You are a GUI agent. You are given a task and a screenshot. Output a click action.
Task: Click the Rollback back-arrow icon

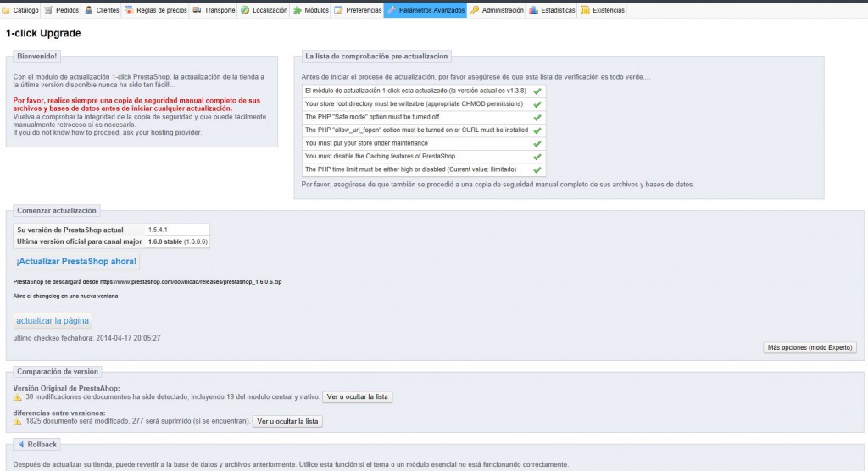click(21, 445)
